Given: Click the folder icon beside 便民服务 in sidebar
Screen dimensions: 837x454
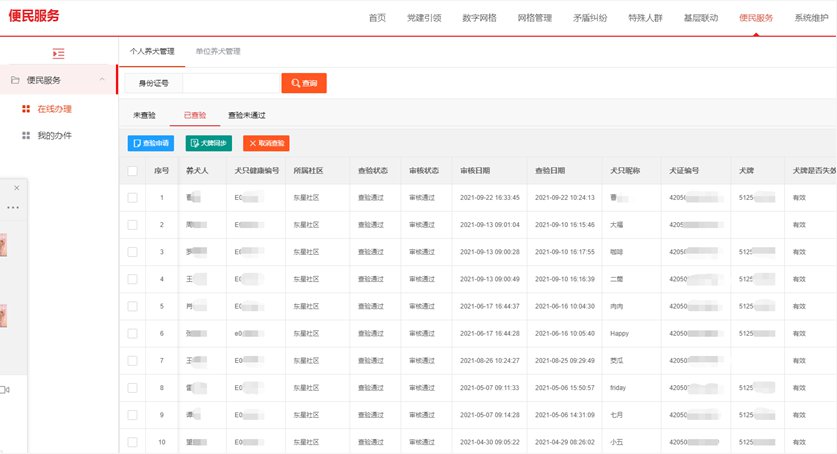Looking at the screenshot, I should pyautogui.click(x=15, y=80).
